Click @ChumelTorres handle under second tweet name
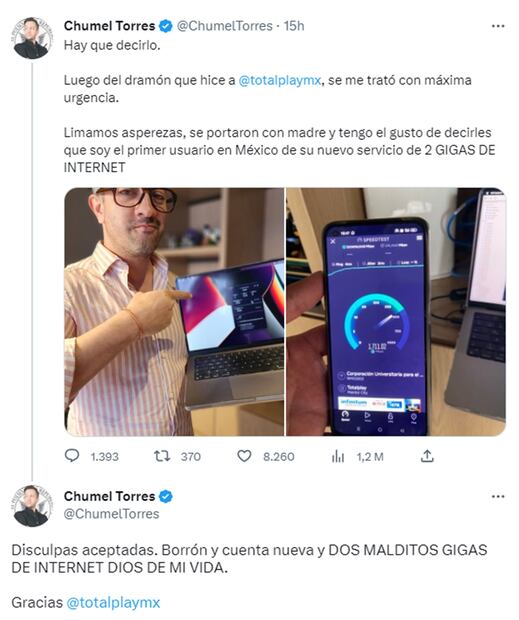The width and height of the screenshot is (519, 620). [x=111, y=514]
